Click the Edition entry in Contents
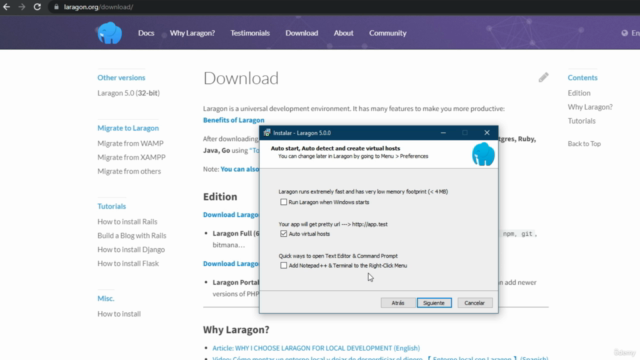The image size is (640, 360). click(x=579, y=93)
